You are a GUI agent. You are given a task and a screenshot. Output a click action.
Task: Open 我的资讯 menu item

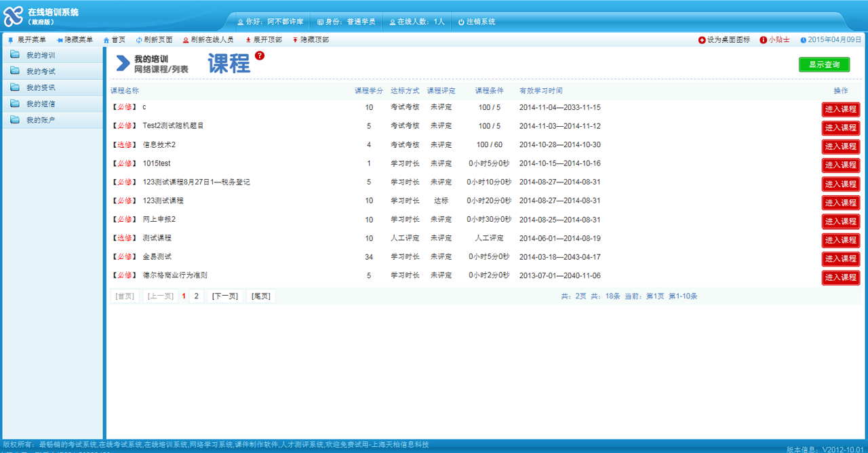click(41, 87)
